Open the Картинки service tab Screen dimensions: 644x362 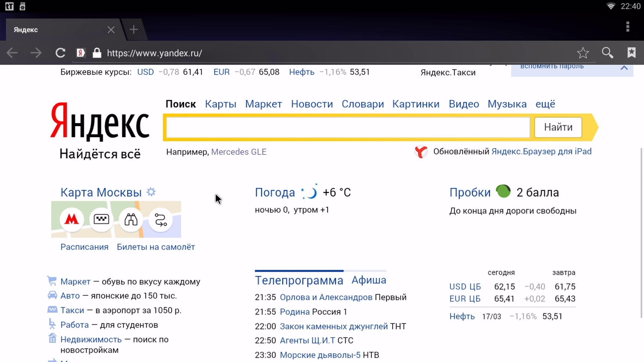(416, 104)
